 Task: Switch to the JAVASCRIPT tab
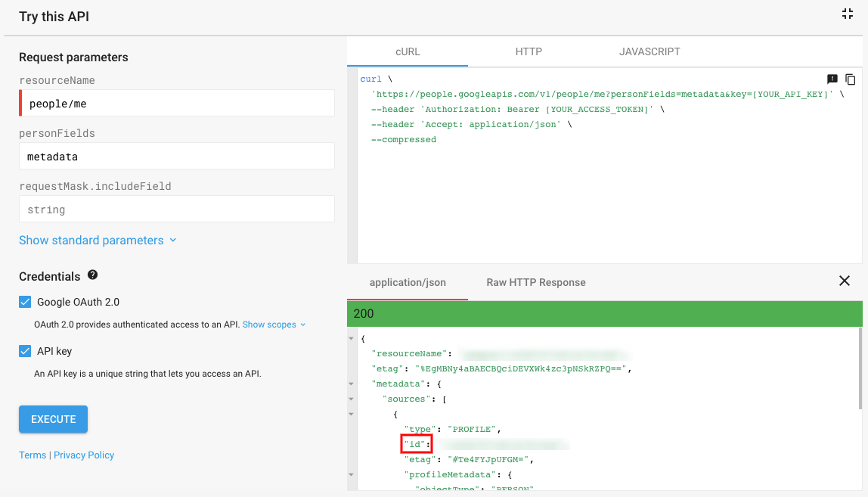coord(649,51)
